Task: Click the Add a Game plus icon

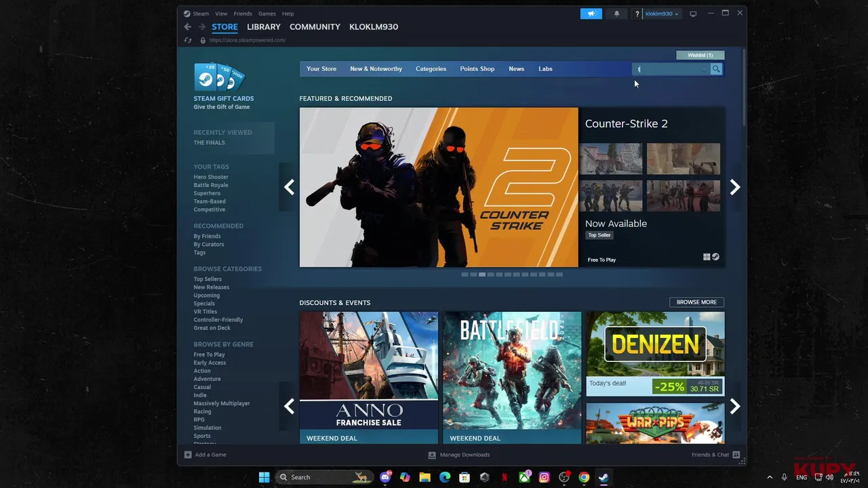Action: pyautogui.click(x=188, y=455)
